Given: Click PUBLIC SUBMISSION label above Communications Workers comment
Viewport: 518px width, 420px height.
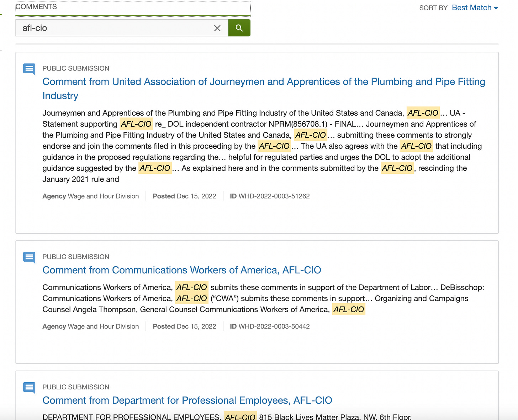Looking at the screenshot, I should pos(76,257).
